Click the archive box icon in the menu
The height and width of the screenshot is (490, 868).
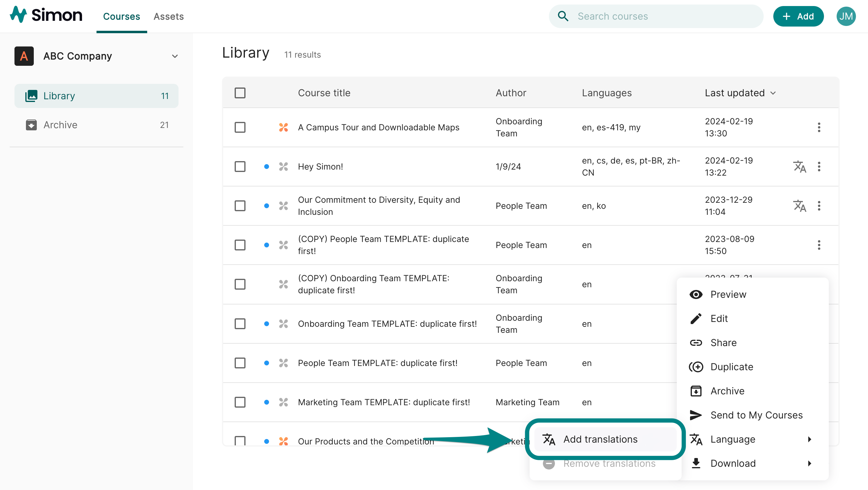(696, 391)
